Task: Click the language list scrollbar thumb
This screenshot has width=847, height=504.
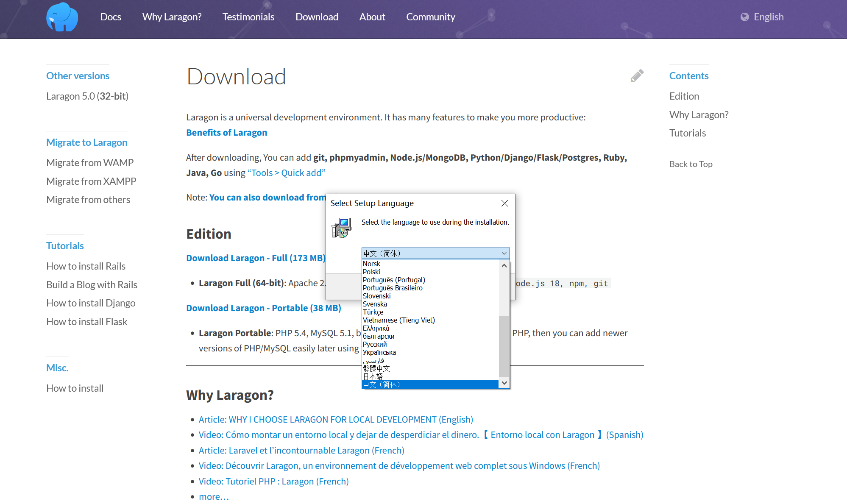Action: pos(504,346)
